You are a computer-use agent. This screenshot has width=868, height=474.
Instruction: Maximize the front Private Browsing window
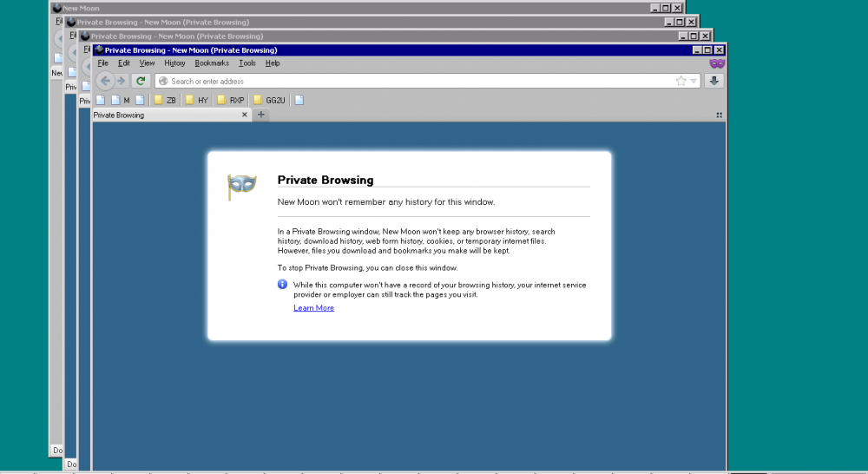[x=707, y=49]
